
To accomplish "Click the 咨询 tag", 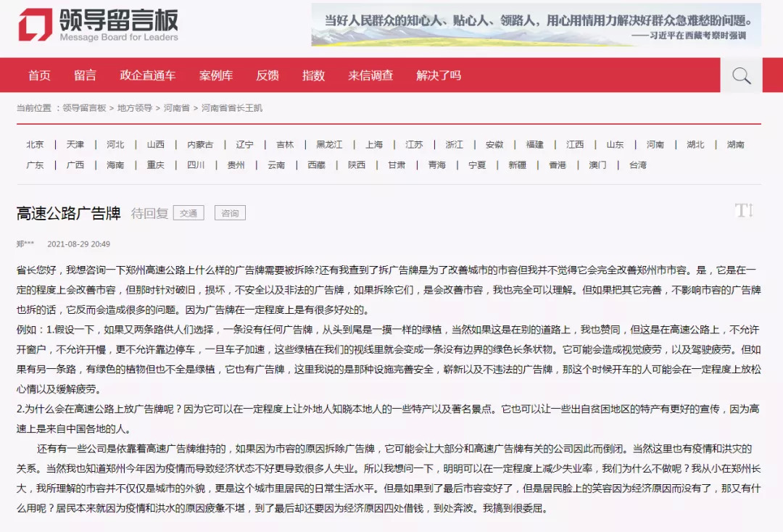I will click(231, 213).
